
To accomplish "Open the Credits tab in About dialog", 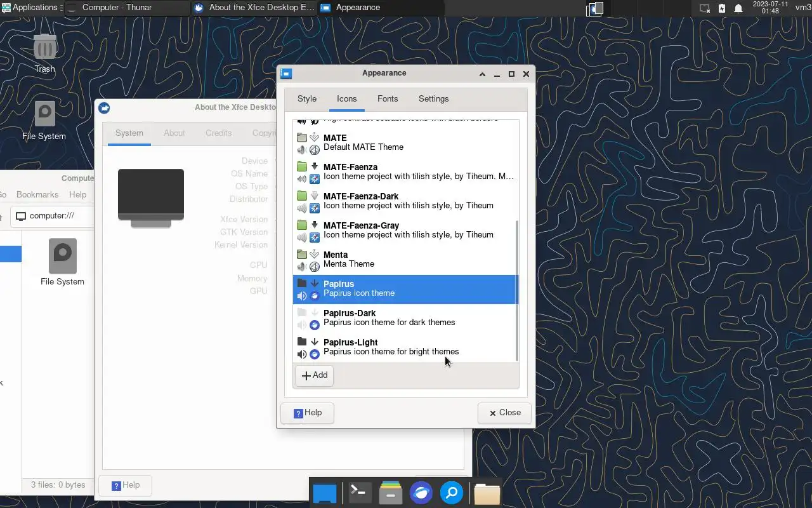I will (219, 133).
